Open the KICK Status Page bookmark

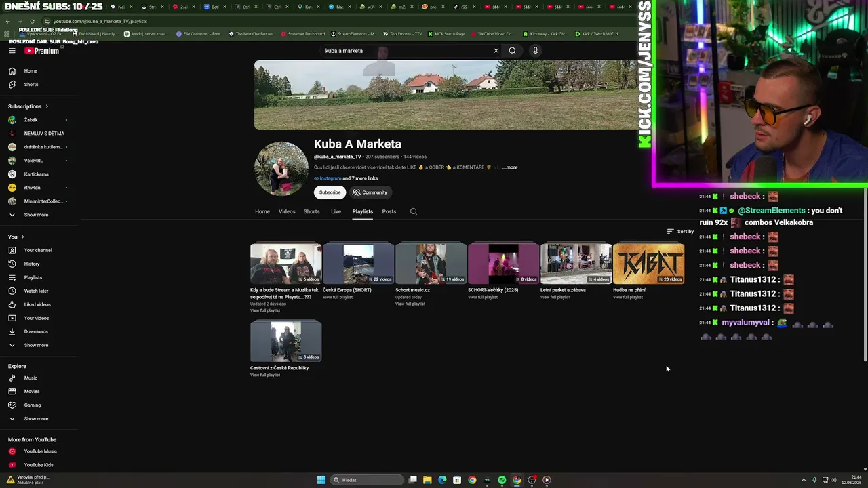tap(446, 33)
